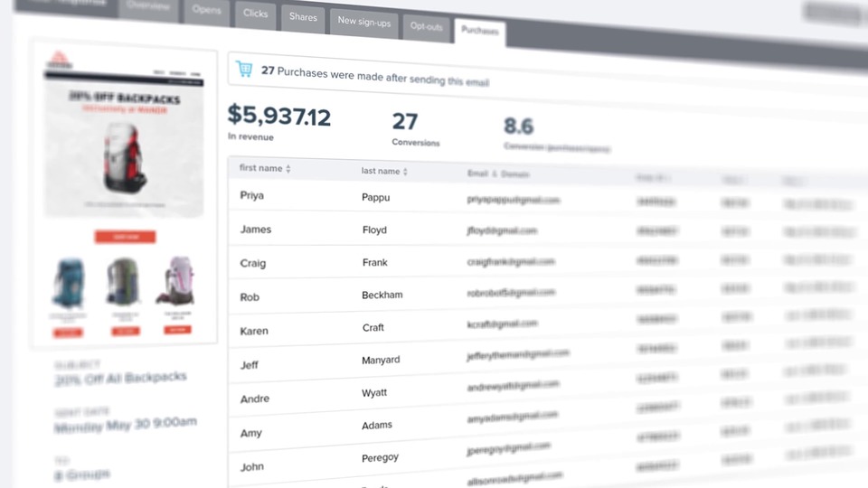Screen dimensions: 868x488
Task: Click the pink backpack product thumbnail
Action: tap(176, 279)
